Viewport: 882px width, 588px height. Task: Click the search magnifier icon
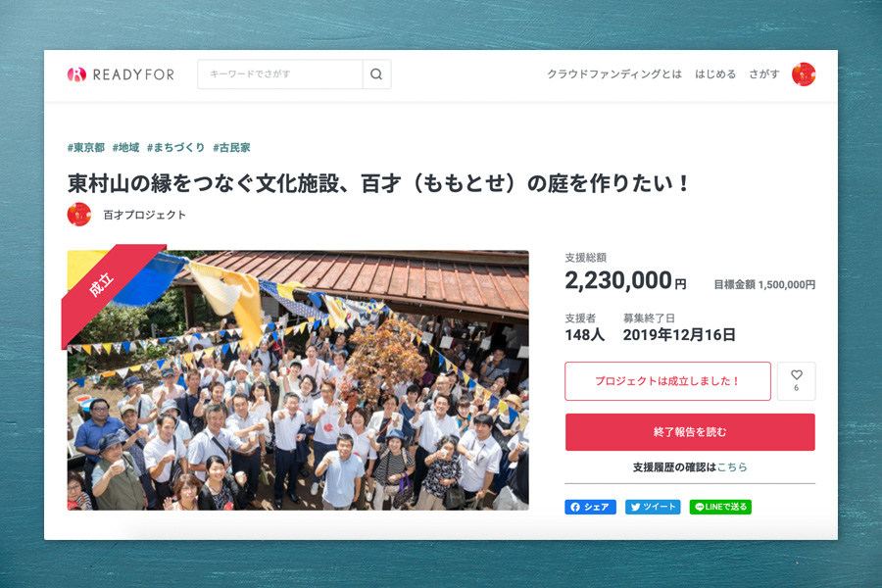376,74
